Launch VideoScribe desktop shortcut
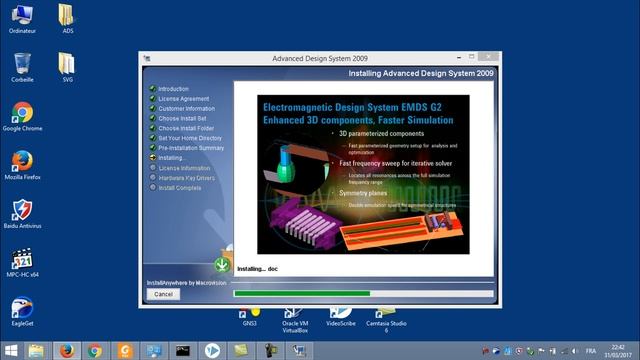Image resolution: width=640 pixels, height=360 pixels. coord(340,318)
